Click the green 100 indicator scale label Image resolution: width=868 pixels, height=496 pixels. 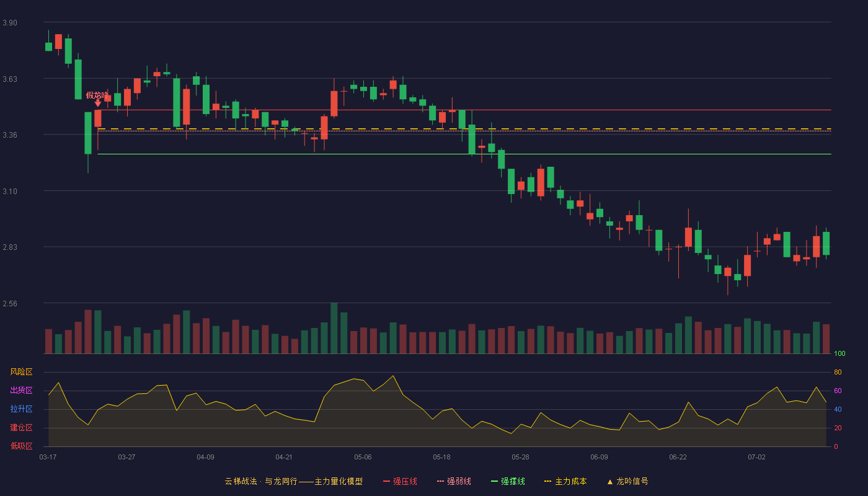coord(839,354)
